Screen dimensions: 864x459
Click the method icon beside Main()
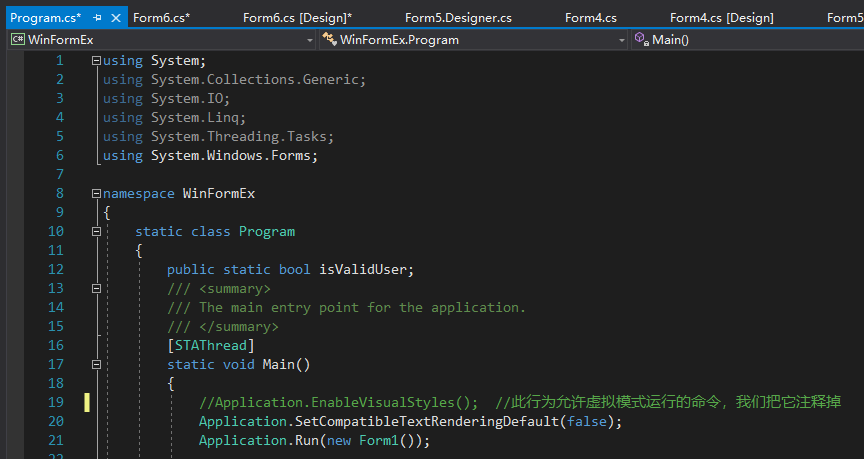641,39
